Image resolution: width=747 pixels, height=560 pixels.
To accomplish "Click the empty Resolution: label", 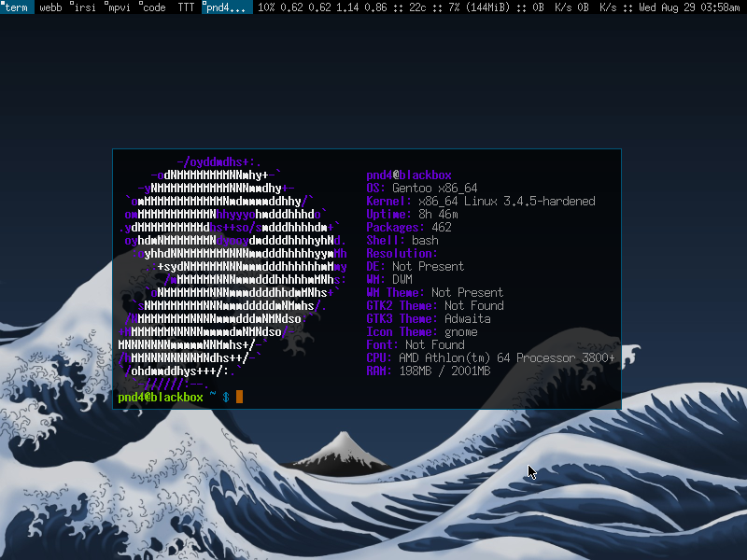I will (402, 253).
